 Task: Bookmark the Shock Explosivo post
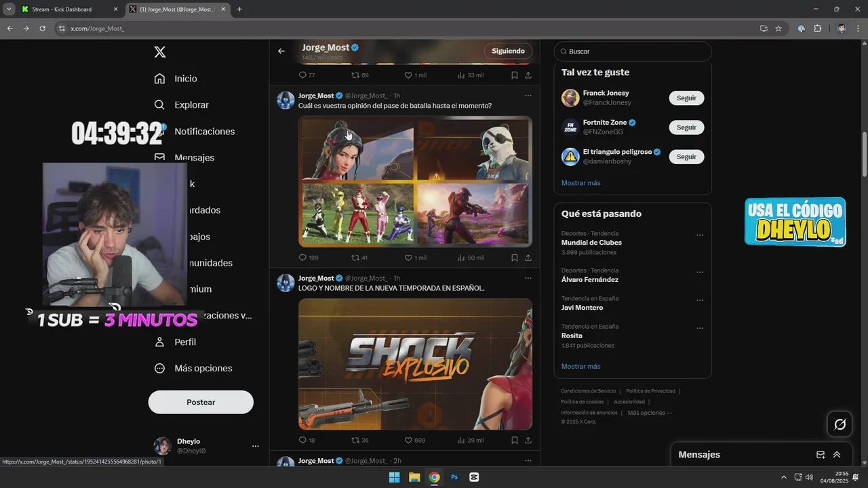[515, 441]
